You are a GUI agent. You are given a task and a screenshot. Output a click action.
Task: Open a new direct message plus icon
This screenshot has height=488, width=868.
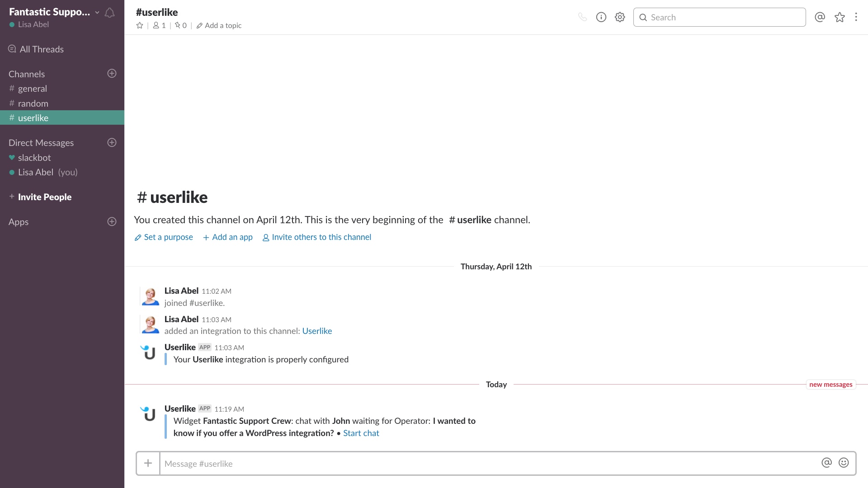click(x=112, y=142)
